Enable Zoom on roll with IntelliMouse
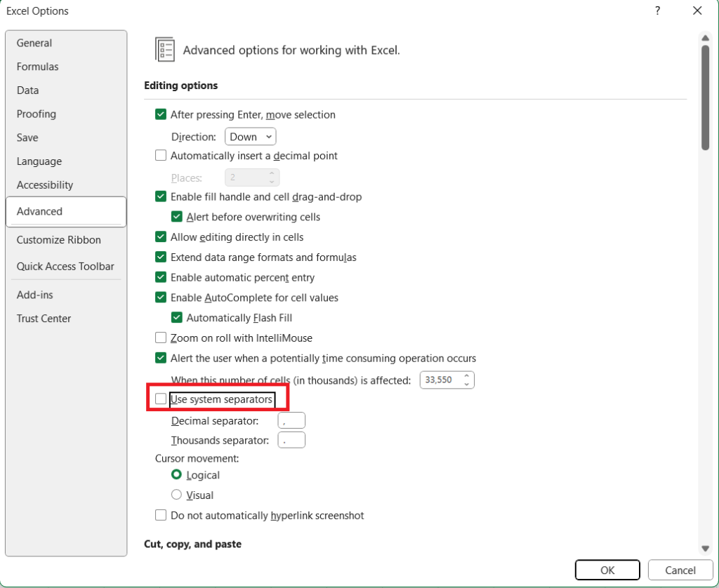The height and width of the screenshot is (588, 719). coord(161,338)
